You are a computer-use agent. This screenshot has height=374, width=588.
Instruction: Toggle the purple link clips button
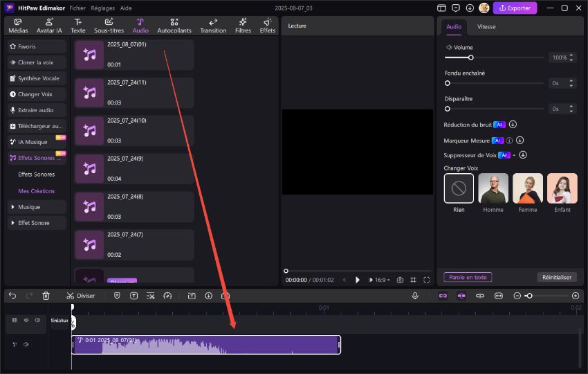click(443, 296)
